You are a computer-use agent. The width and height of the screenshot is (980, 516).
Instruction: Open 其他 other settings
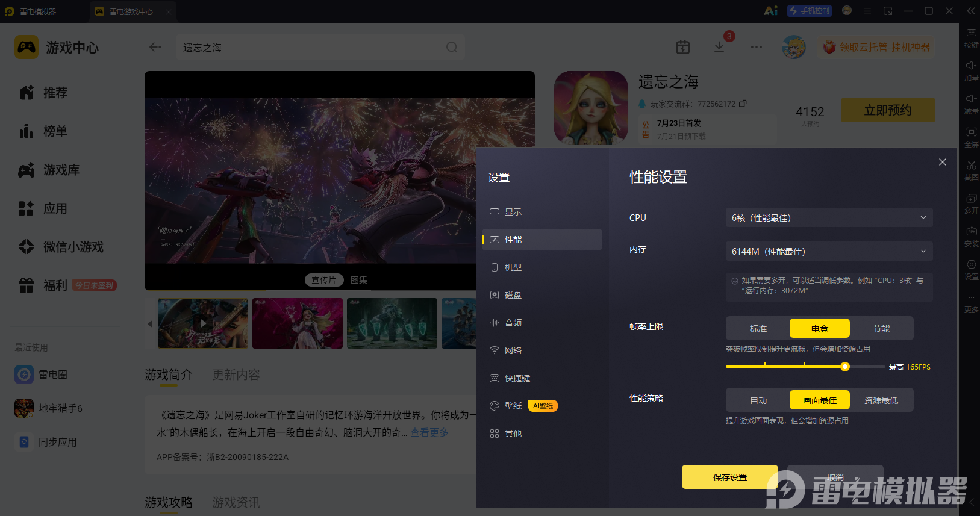(x=542, y=434)
